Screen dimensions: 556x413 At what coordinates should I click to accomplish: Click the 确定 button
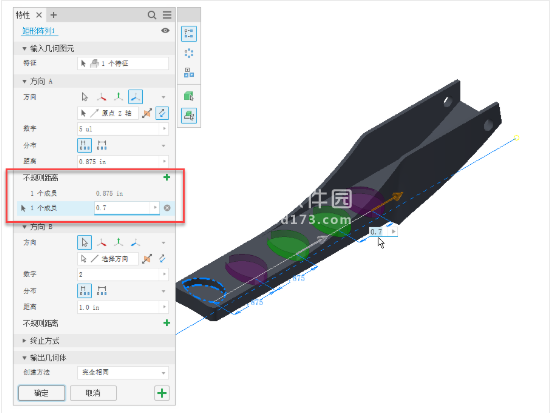point(41,393)
